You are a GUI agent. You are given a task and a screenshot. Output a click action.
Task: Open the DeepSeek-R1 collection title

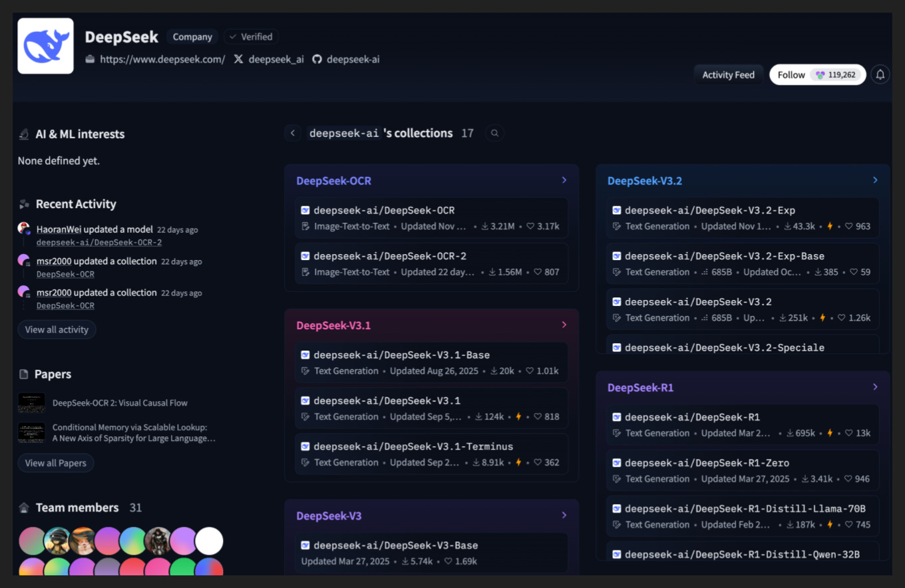click(x=640, y=388)
